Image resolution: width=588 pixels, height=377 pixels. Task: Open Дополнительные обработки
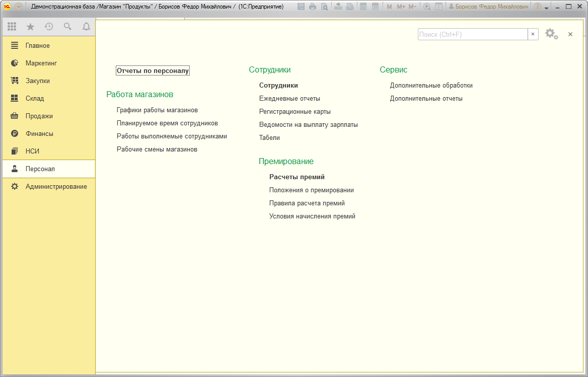[431, 86]
